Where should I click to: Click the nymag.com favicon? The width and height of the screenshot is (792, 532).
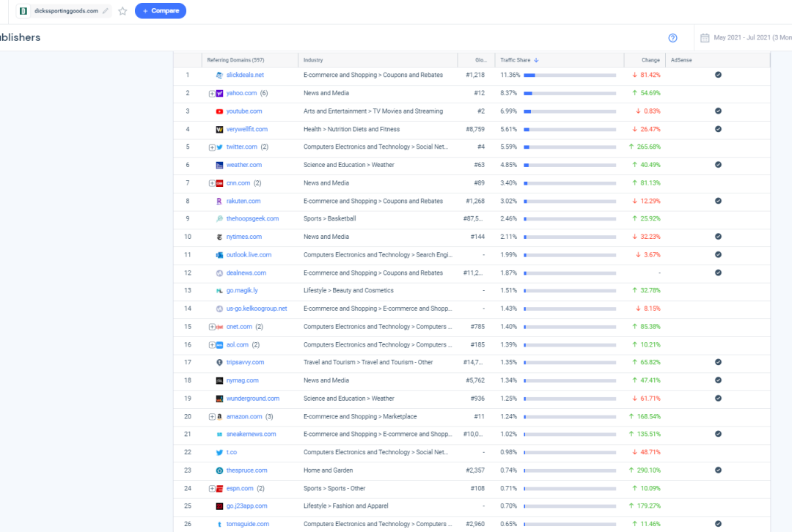[219, 380]
